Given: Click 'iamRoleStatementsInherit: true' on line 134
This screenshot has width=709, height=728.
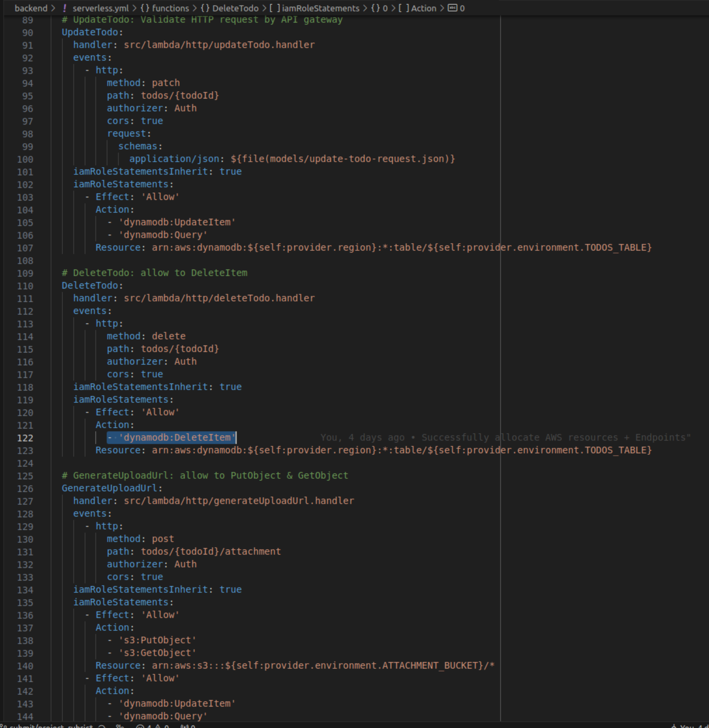Looking at the screenshot, I should pos(157,590).
